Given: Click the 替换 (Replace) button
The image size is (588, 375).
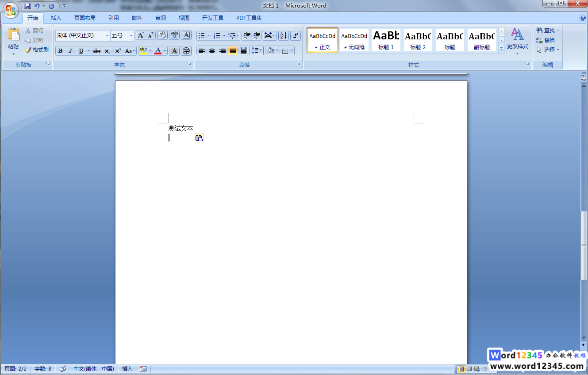Looking at the screenshot, I should tap(546, 40).
